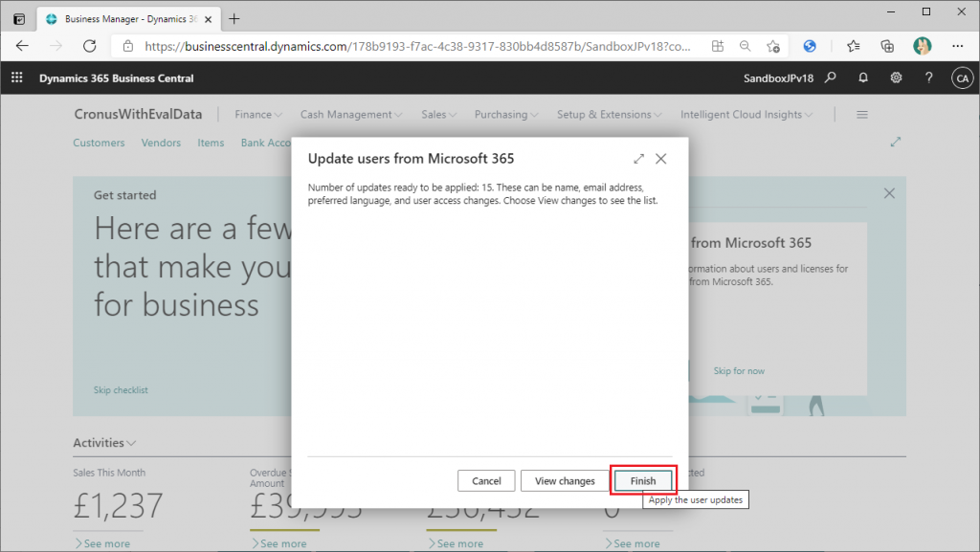This screenshot has width=980, height=552.
Task: Open the tab actions menu icon
Action: pyautogui.click(x=19, y=19)
